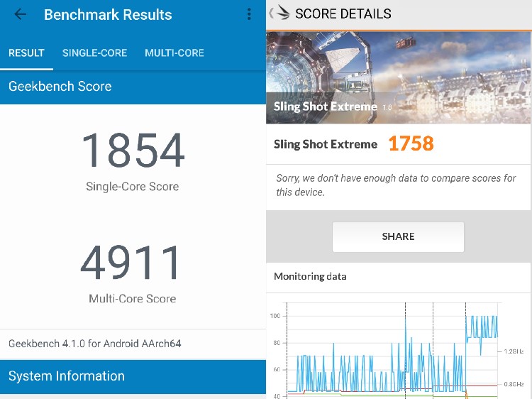Select the 4911 multi-core score value
The width and height of the screenshot is (532, 399).
coord(130,263)
